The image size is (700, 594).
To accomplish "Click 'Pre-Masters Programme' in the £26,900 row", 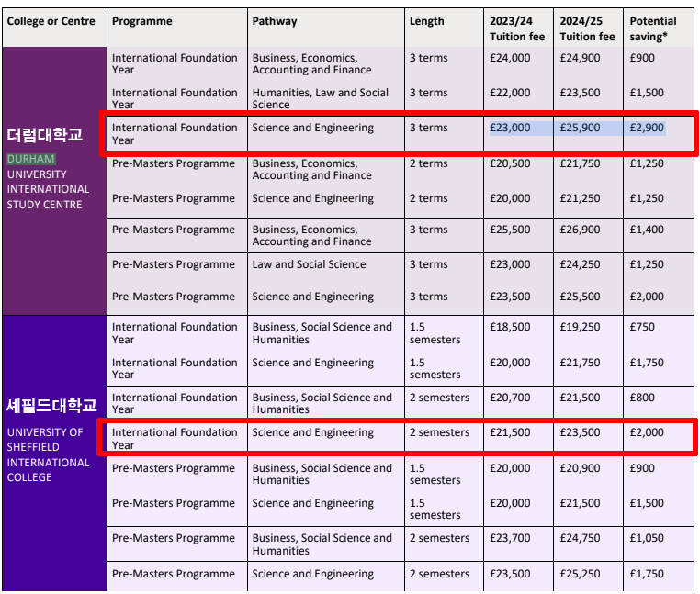I will point(174,230).
